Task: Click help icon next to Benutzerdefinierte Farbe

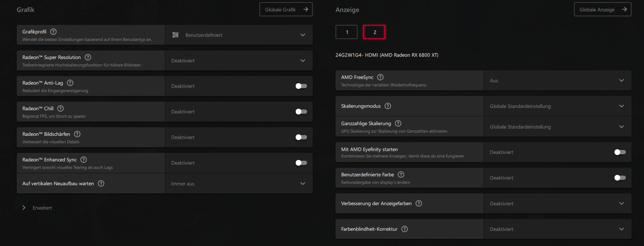Action: [401, 175]
